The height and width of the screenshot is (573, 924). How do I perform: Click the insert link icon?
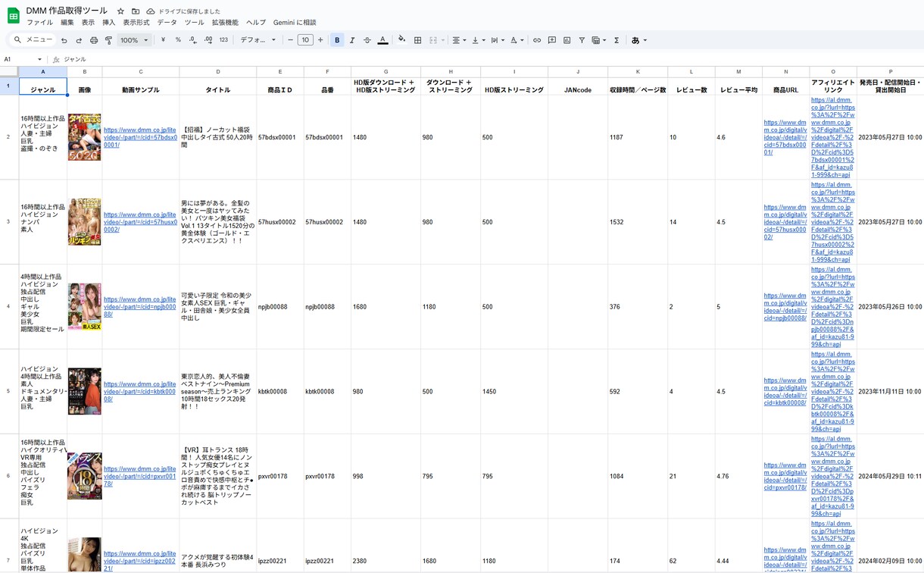point(537,40)
